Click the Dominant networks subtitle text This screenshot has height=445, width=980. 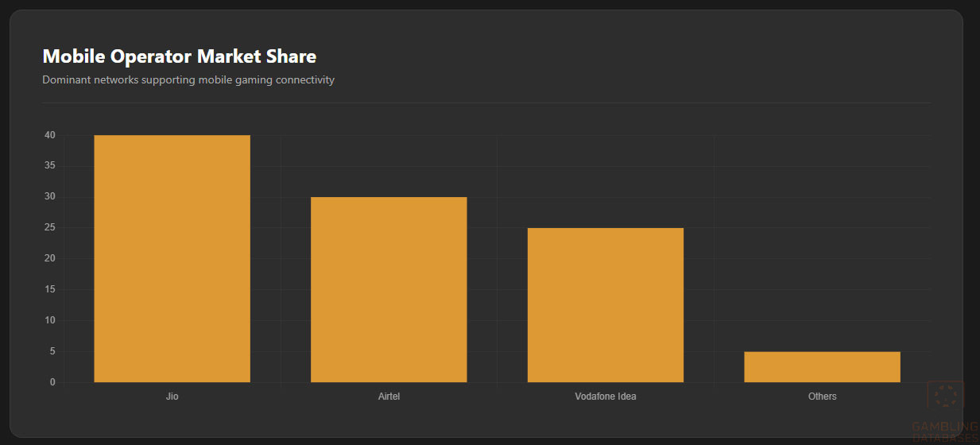(188, 80)
